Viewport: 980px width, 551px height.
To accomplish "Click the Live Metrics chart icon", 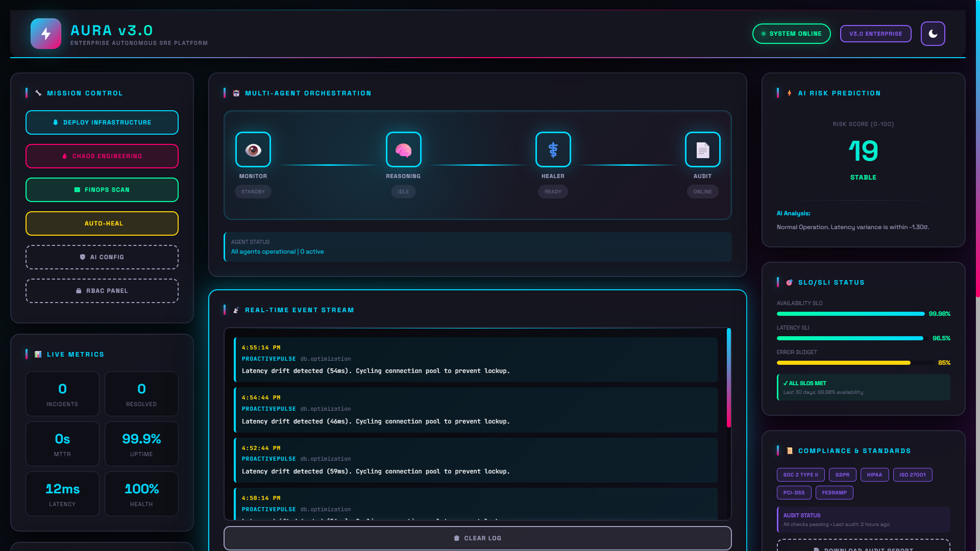I will click(38, 355).
